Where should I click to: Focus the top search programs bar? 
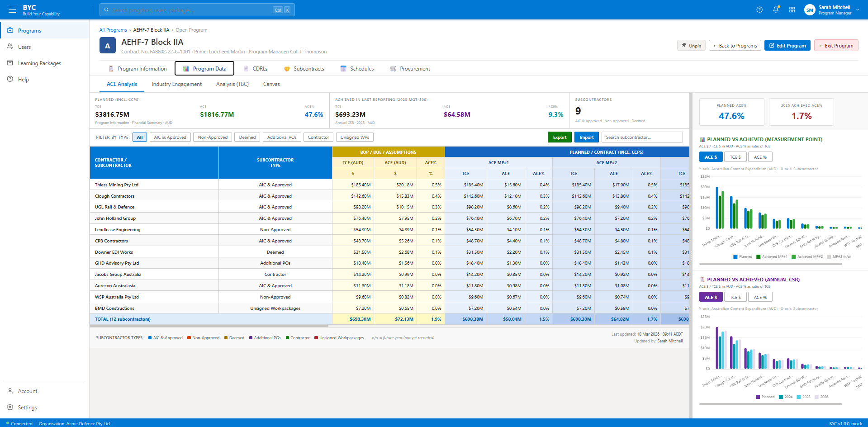tap(197, 10)
